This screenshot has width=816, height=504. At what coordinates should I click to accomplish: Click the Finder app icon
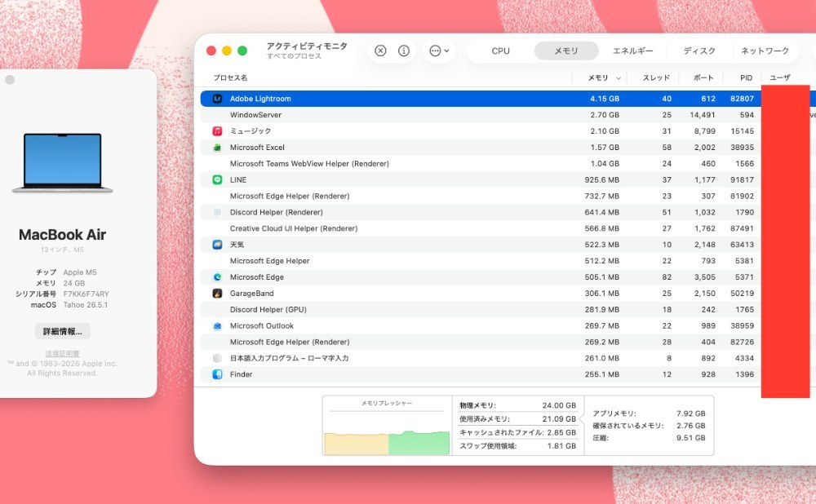(218, 374)
